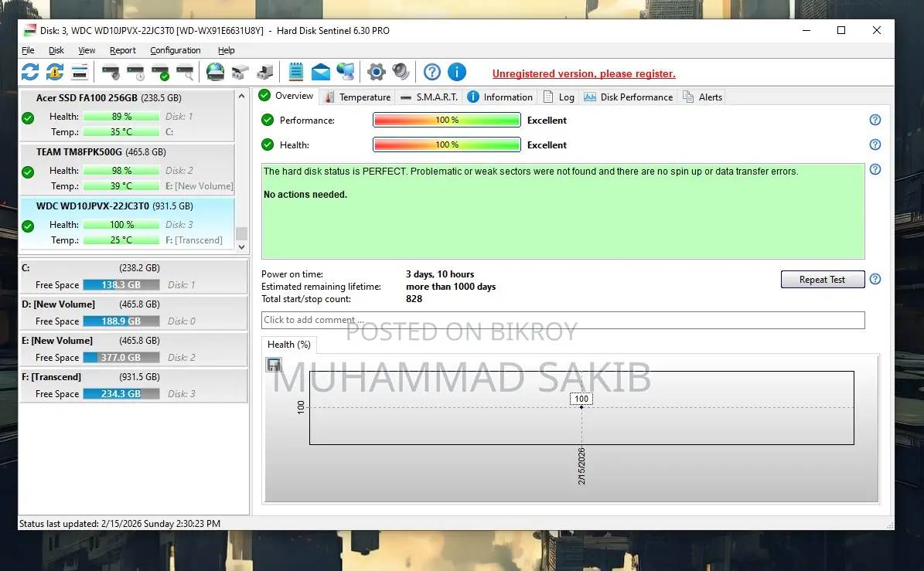Click disk list scrollbar up arrow
924x571 pixels.
(x=241, y=96)
